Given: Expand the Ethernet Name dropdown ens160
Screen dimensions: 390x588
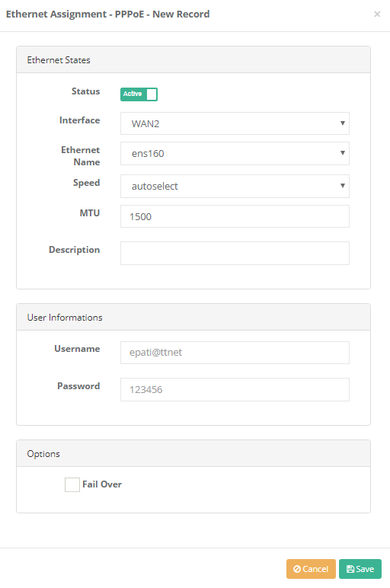Looking at the screenshot, I should click(x=235, y=153).
